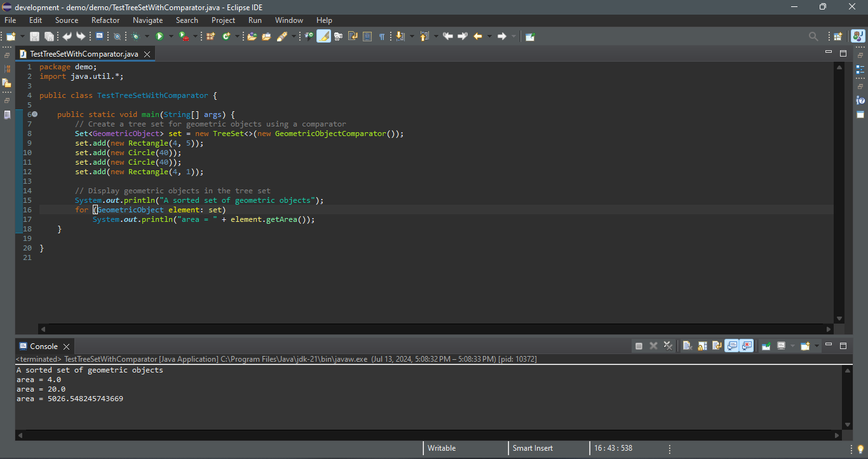868x459 pixels.
Task: Click the Clear Console icon
Action: click(x=687, y=346)
